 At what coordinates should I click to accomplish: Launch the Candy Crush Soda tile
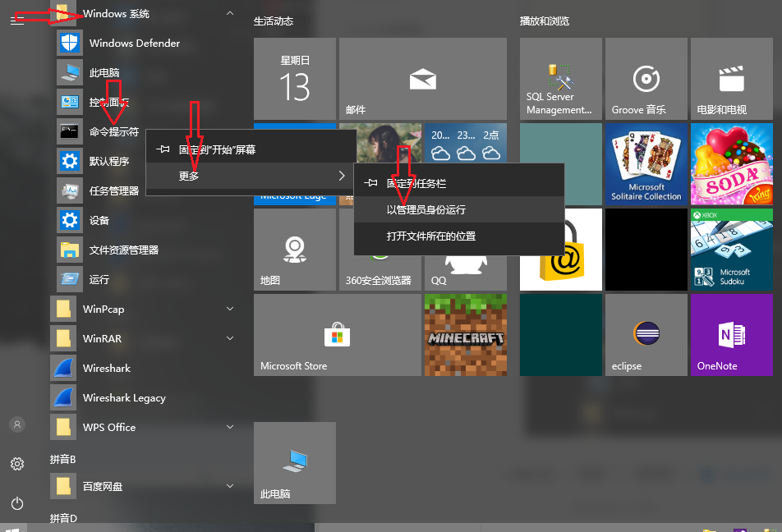click(x=732, y=164)
